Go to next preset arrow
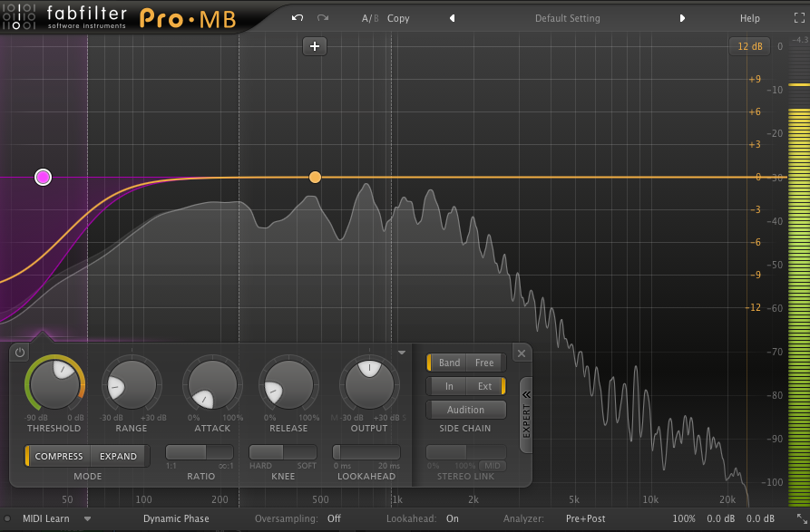The height and width of the screenshot is (532, 810). click(x=682, y=18)
